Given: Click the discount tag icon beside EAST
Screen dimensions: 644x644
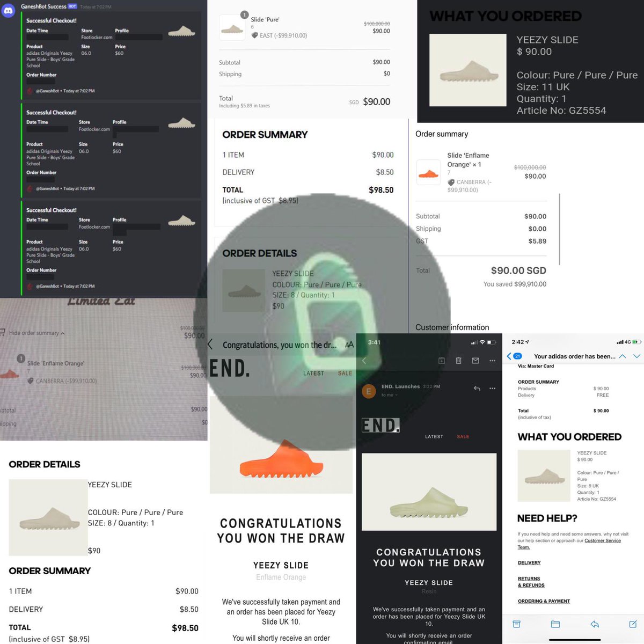Looking at the screenshot, I should pyautogui.click(x=255, y=35).
